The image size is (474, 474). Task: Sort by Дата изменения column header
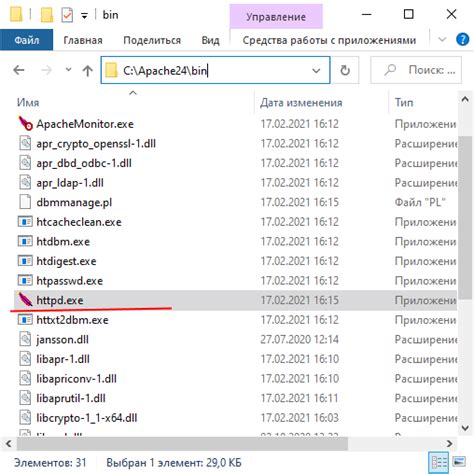pyautogui.click(x=301, y=102)
